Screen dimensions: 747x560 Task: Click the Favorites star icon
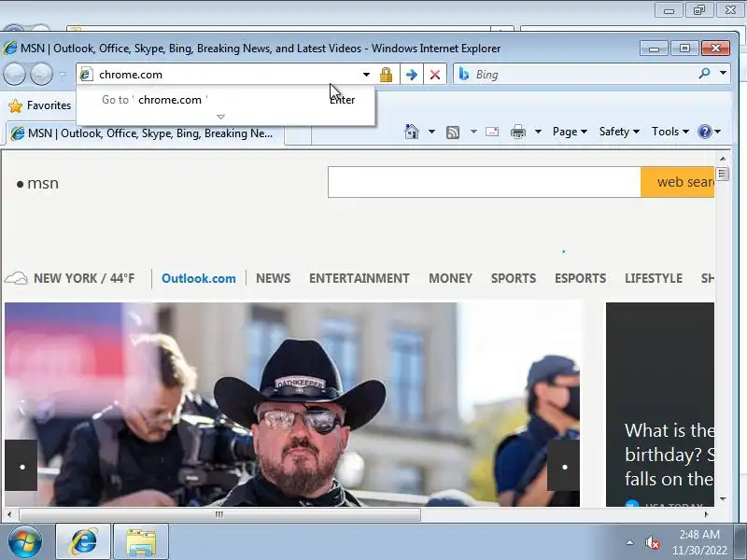[x=15, y=105]
